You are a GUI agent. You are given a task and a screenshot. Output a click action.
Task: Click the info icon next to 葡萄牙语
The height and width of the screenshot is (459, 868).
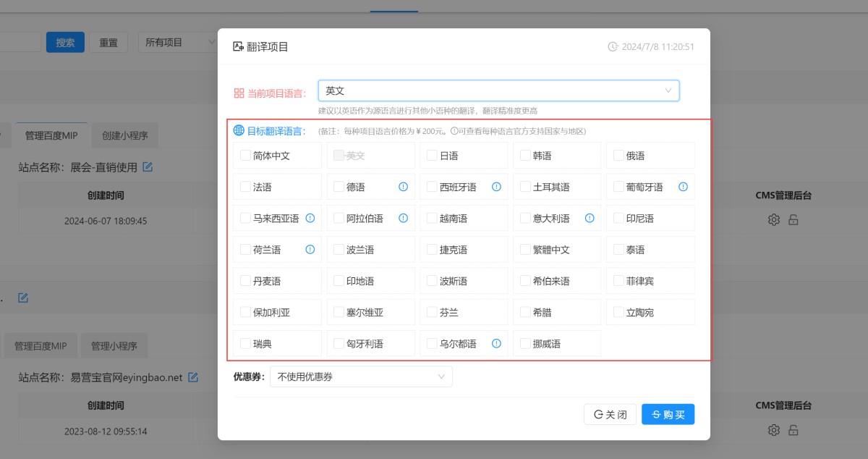[683, 187]
